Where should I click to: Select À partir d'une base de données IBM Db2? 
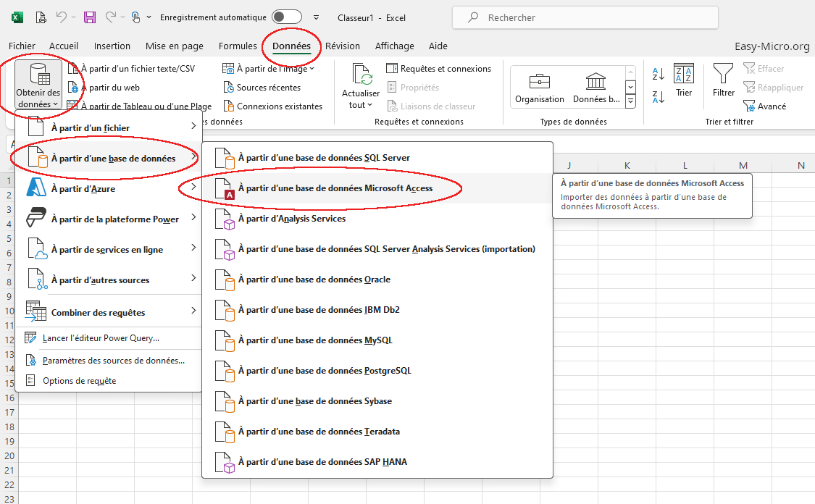pos(377,310)
